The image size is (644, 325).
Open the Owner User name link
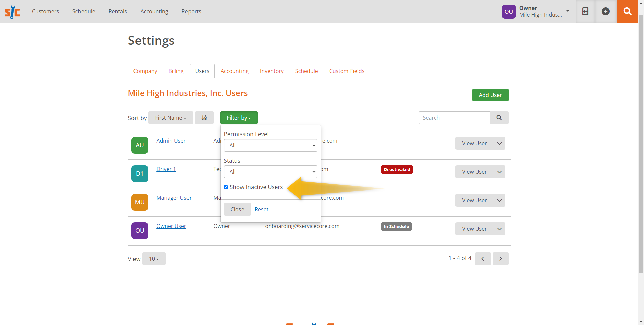pyautogui.click(x=171, y=226)
